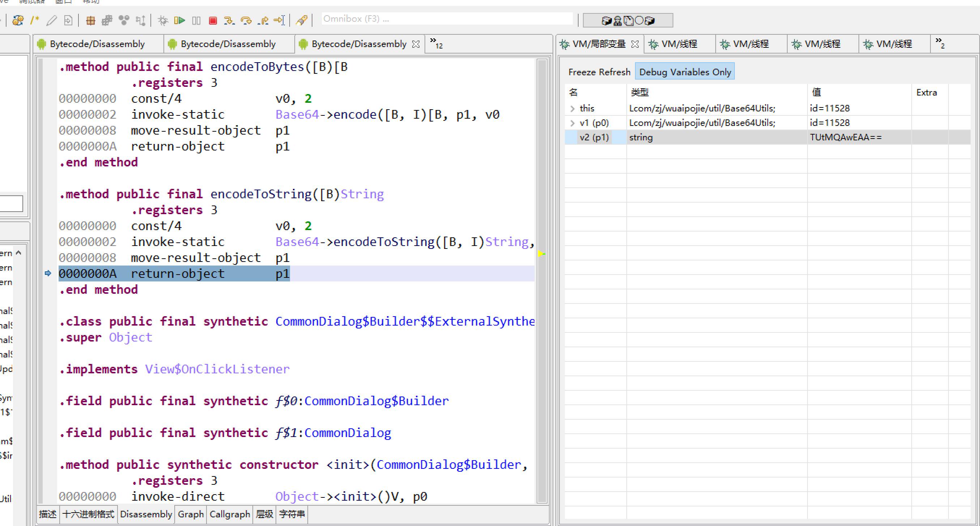Close the VM/局部变量 tab
This screenshot has width=980, height=526.
coord(635,44)
